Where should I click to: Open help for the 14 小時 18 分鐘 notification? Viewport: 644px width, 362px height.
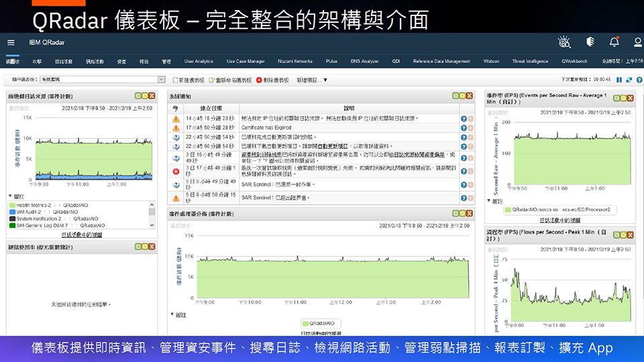(464, 119)
